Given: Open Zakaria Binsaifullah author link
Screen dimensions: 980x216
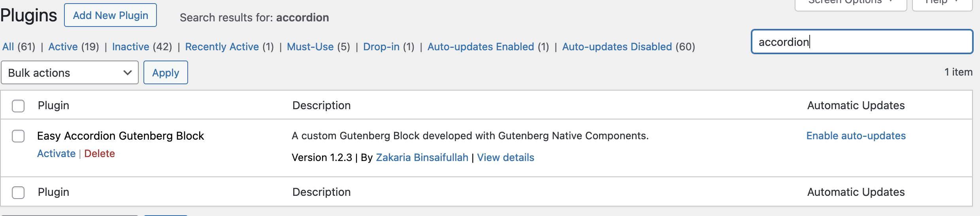Looking at the screenshot, I should (422, 157).
